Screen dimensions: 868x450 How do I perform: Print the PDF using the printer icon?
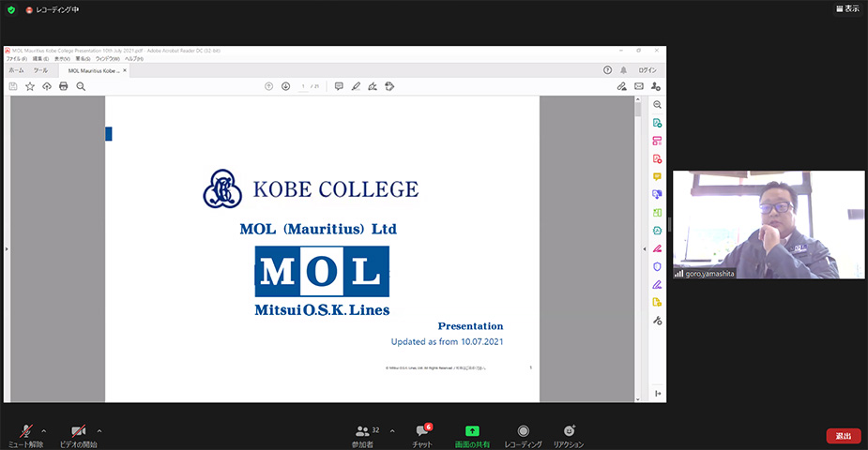pos(64,86)
